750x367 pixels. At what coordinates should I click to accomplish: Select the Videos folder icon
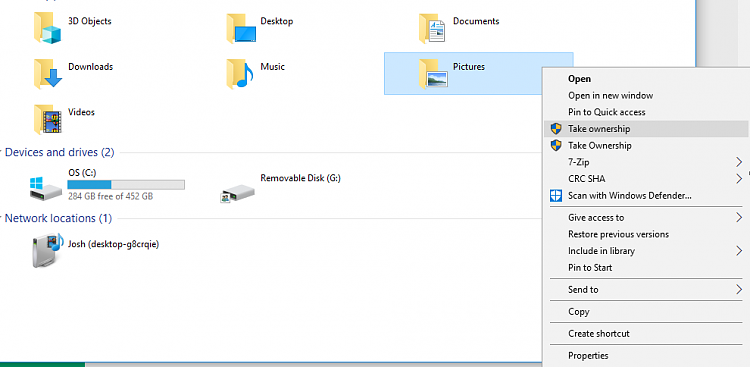point(48,119)
